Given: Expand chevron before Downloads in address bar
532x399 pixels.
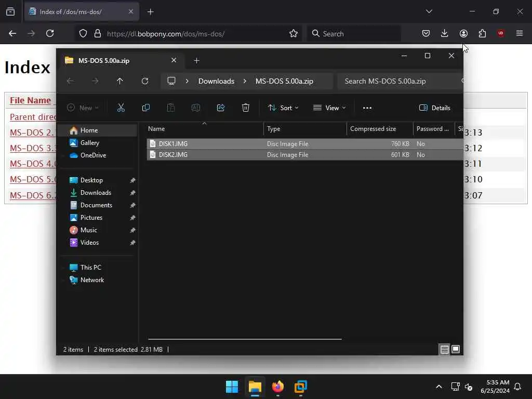Looking at the screenshot, I should (187, 81).
